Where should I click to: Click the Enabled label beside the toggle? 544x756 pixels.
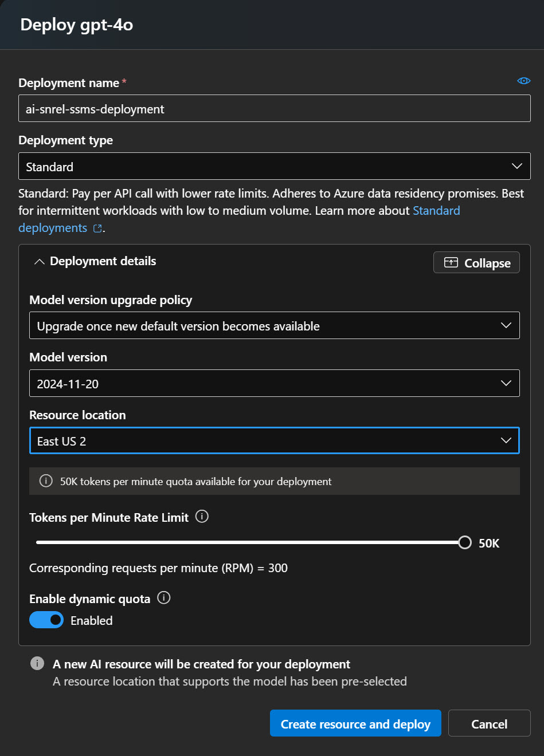tap(92, 620)
